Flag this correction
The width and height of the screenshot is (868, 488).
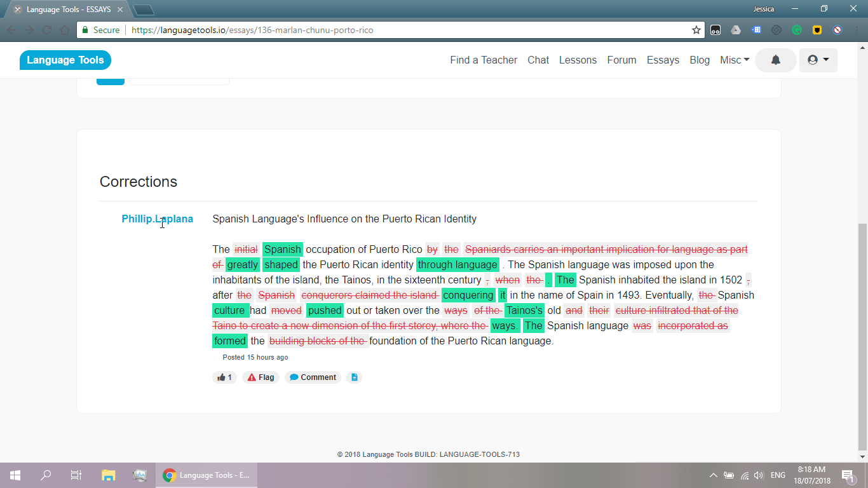261,377
